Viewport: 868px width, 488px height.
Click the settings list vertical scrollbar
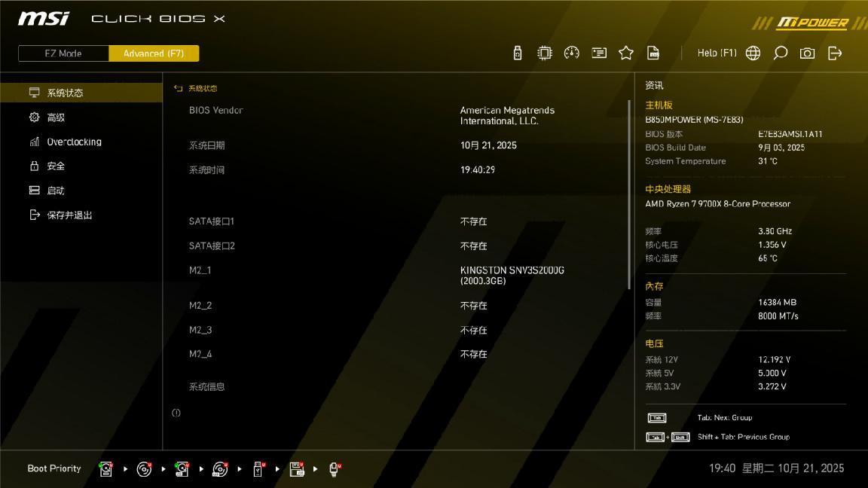coord(629,194)
